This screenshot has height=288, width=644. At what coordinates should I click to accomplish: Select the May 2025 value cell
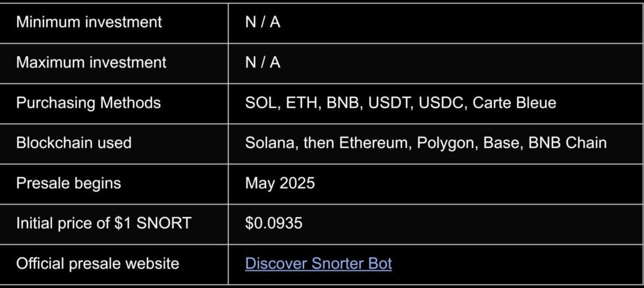click(x=280, y=183)
